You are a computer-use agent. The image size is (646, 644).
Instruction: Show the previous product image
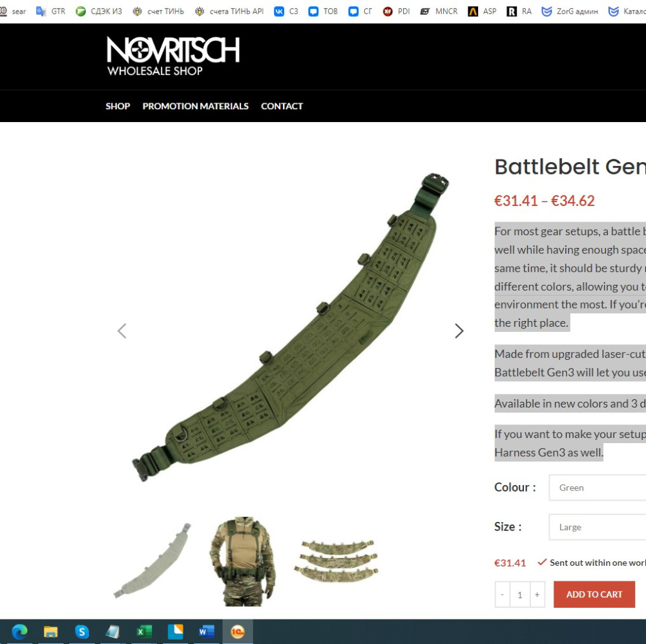click(122, 331)
